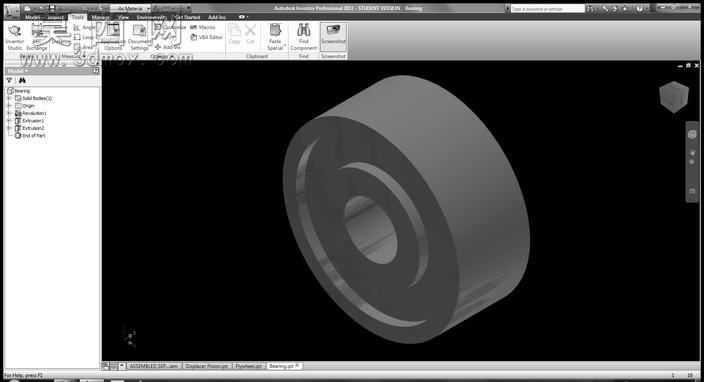Viewport: 704px width, 382px height.
Task: Click the Exchange app icon in ribbon
Action: point(37,37)
